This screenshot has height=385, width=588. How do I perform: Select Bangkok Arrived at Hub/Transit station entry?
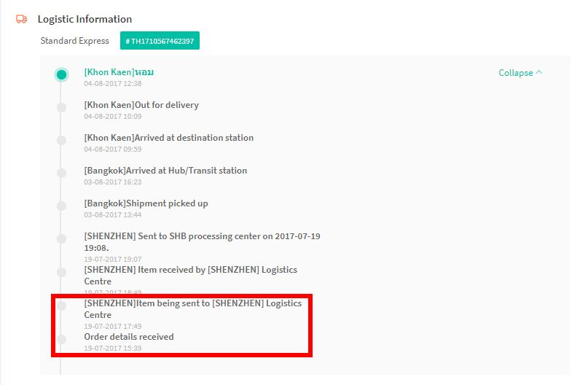click(x=165, y=171)
